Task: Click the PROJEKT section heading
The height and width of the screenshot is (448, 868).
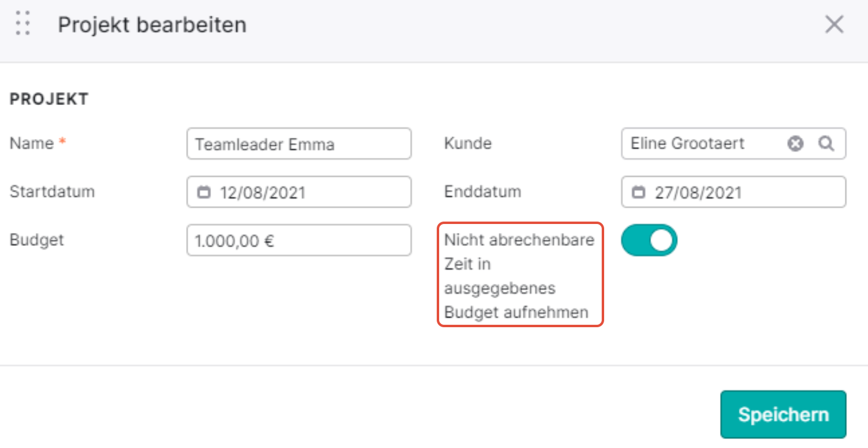Action: (x=49, y=100)
